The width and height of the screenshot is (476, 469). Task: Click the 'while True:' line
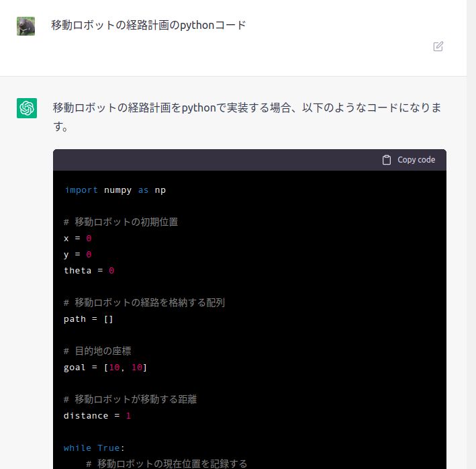pos(94,448)
